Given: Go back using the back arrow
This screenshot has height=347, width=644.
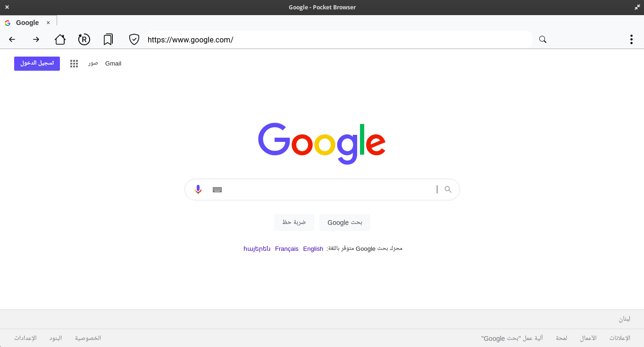Looking at the screenshot, I should pos(12,40).
